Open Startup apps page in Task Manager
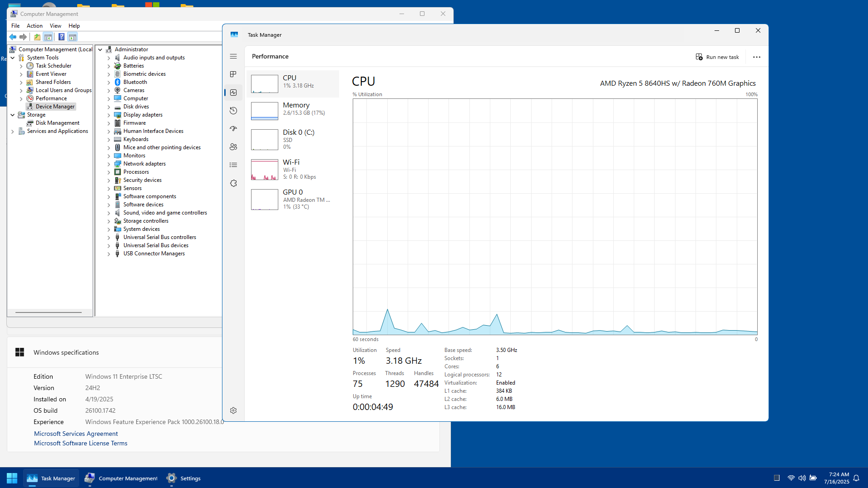Image resolution: width=868 pixels, height=488 pixels. point(233,129)
